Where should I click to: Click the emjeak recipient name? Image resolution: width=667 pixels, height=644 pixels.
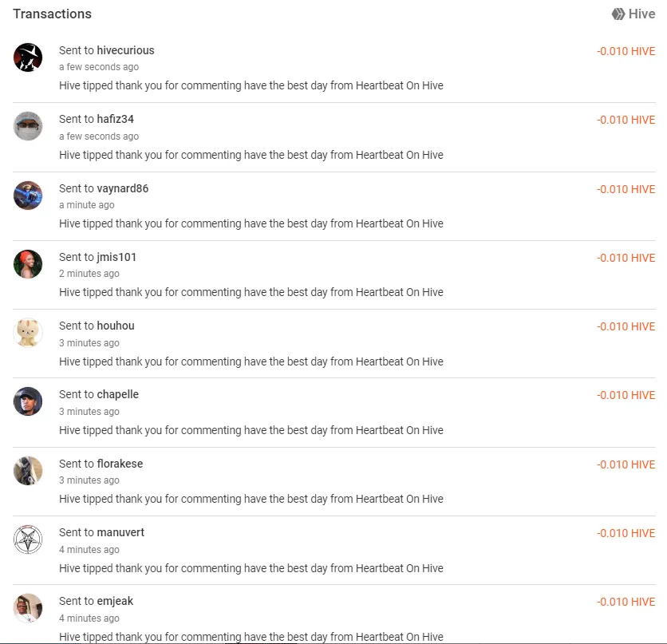click(115, 601)
